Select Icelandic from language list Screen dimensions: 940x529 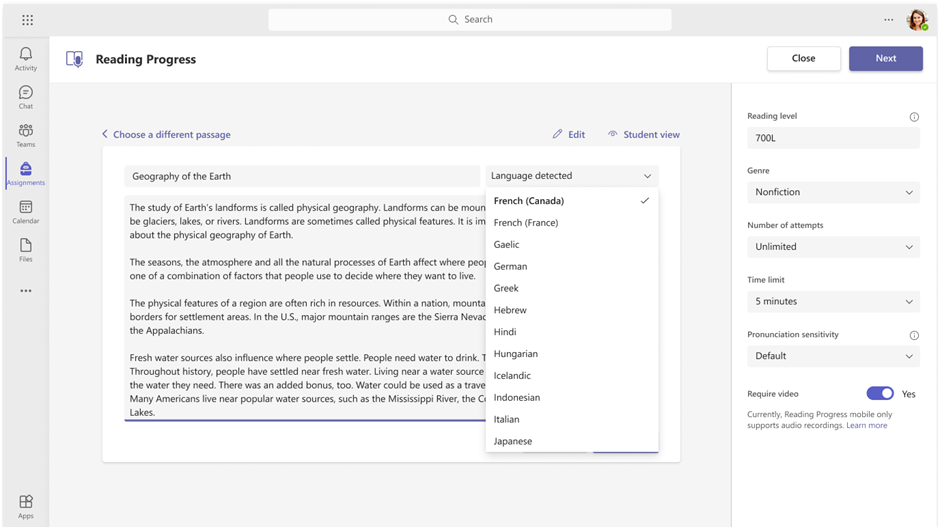point(572,375)
